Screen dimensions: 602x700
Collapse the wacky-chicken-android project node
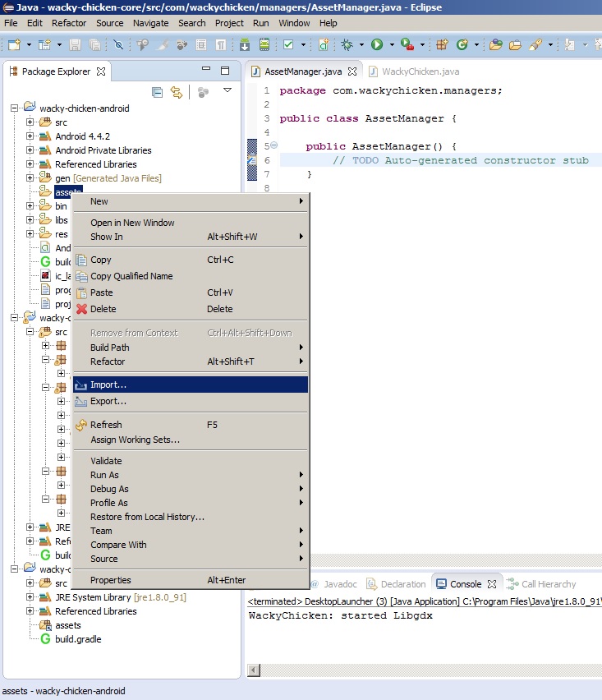pos(14,108)
